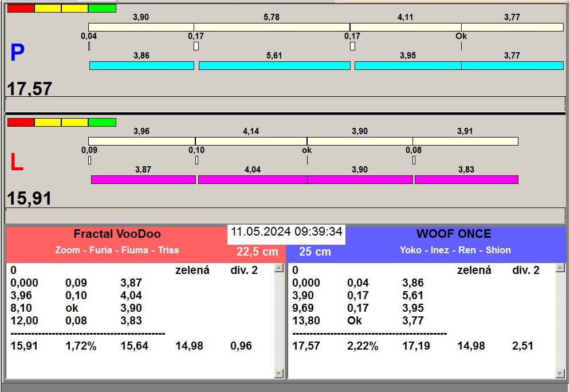Image resolution: width=570 pixels, height=392 pixels.
Task: Click the WOOF ONCE team name
Action: coord(454,233)
